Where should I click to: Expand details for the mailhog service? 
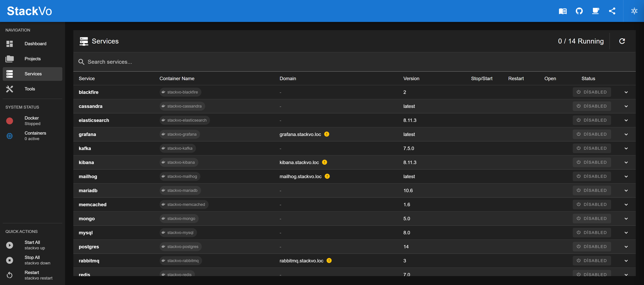click(x=626, y=176)
